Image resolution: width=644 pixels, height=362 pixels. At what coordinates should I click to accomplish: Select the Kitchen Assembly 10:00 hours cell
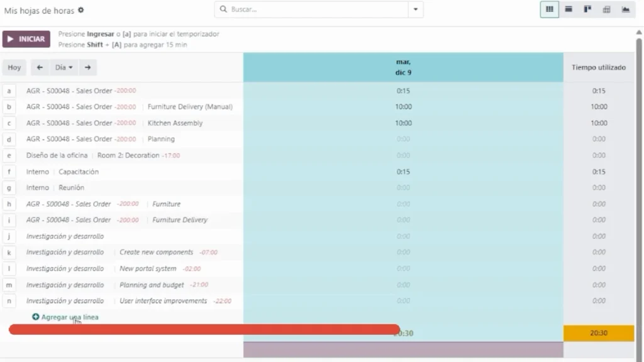point(403,123)
